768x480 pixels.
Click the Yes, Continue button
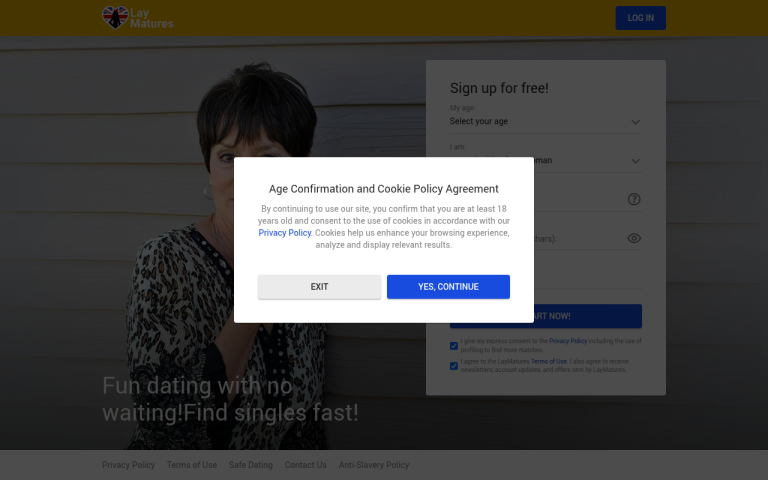pos(448,287)
